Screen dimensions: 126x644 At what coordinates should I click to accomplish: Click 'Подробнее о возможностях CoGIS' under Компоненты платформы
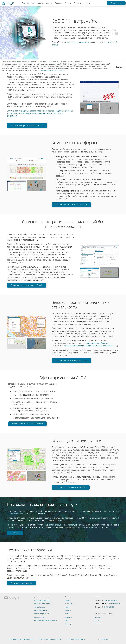[71, 205]
